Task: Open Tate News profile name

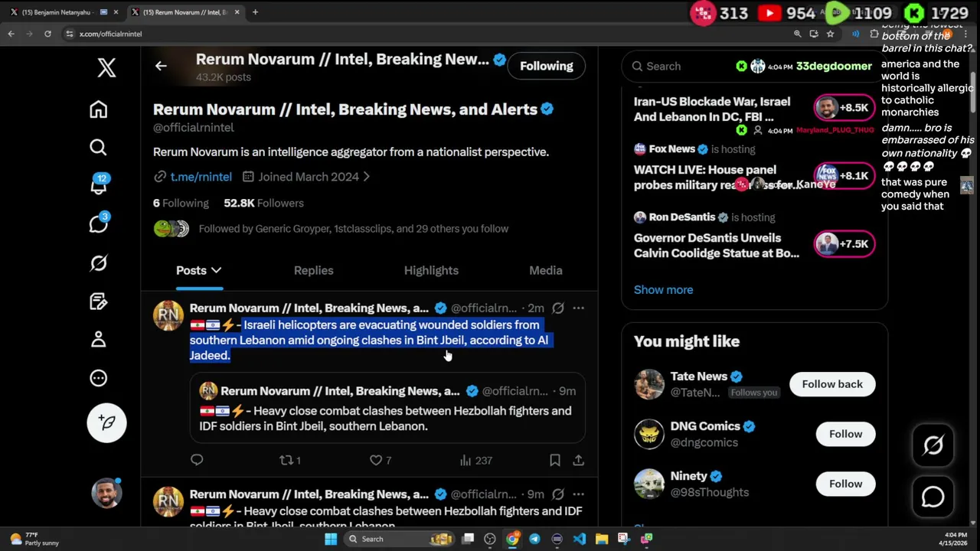Action: click(x=698, y=377)
